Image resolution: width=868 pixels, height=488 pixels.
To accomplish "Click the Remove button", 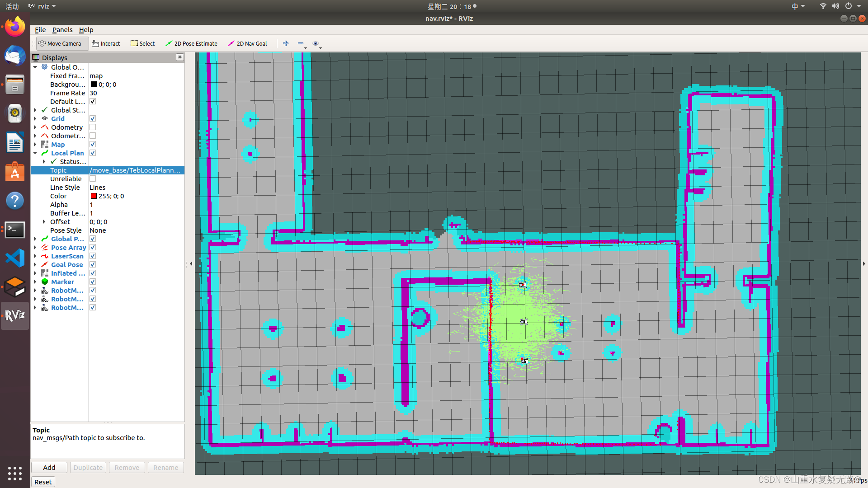I will click(x=127, y=467).
